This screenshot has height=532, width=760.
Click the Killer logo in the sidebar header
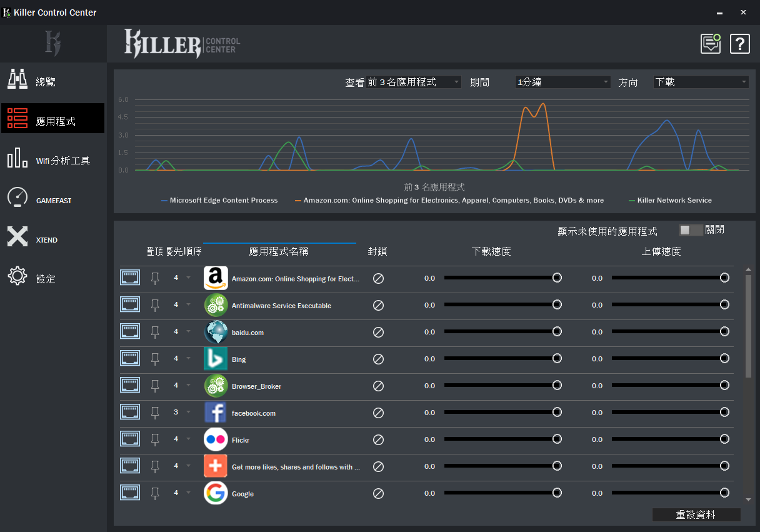pyautogui.click(x=53, y=44)
